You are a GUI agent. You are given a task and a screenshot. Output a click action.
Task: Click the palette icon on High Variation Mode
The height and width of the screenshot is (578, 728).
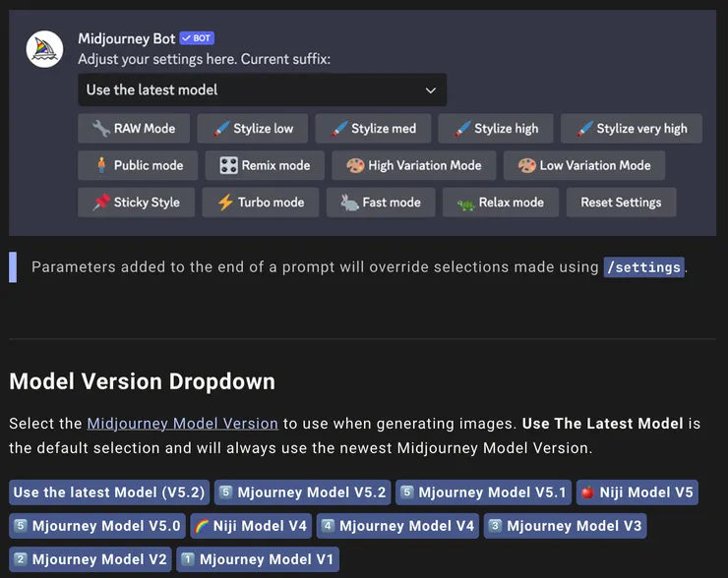(355, 165)
